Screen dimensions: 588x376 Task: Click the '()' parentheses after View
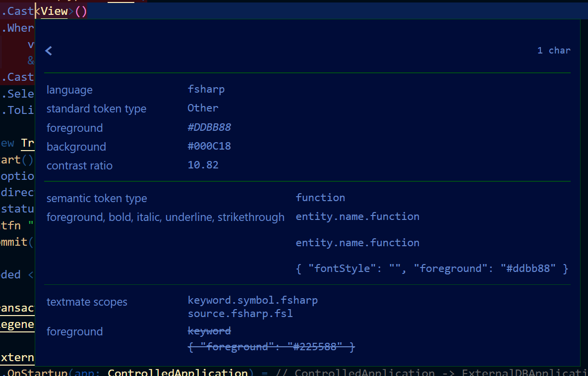click(81, 11)
